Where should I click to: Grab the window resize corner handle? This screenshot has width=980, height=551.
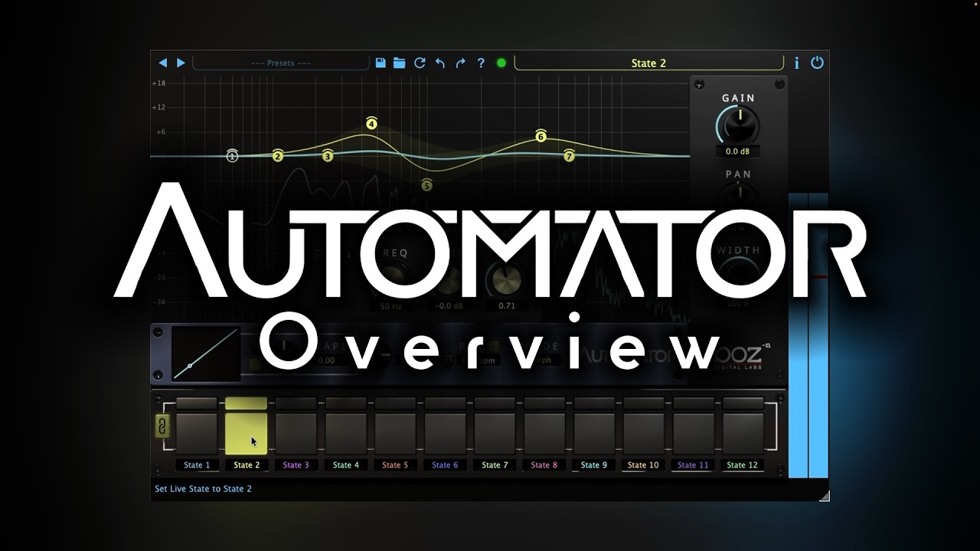click(824, 496)
